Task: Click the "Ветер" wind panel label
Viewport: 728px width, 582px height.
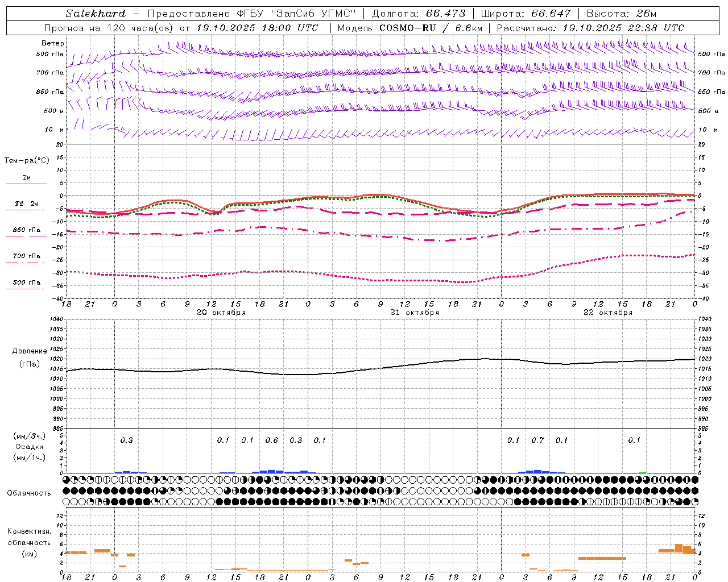Action: coord(53,43)
